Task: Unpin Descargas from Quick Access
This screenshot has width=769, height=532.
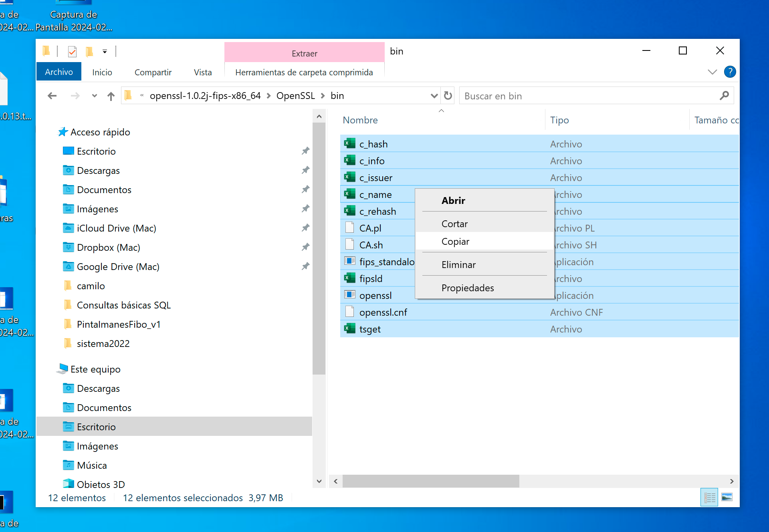Action: coord(305,170)
